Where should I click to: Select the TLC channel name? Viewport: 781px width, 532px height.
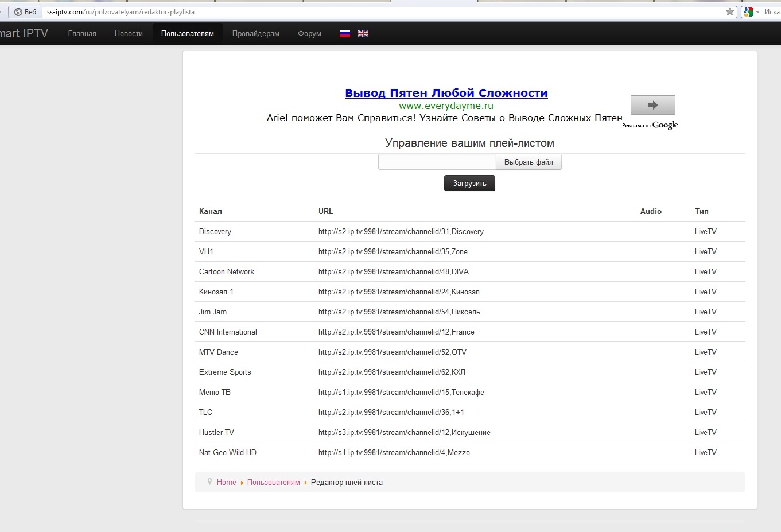(x=205, y=412)
